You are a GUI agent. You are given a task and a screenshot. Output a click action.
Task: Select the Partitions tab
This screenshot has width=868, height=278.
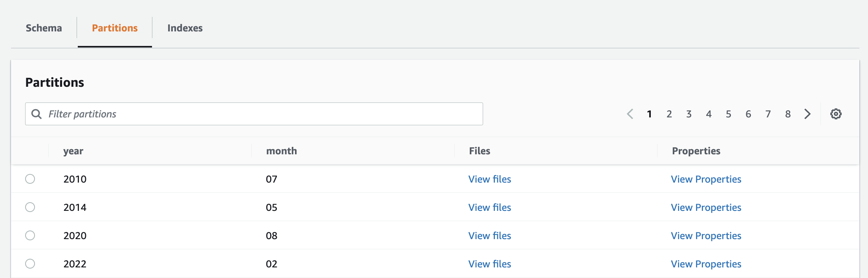pyautogui.click(x=115, y=28)
